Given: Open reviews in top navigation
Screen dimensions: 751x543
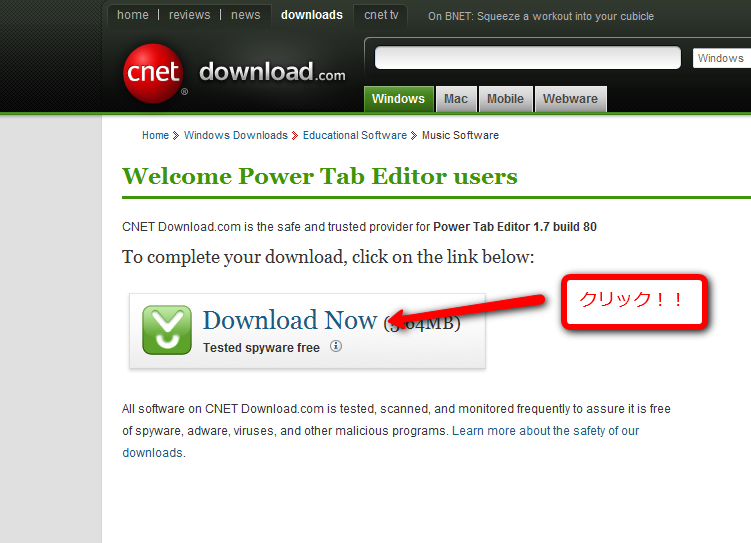Looking at the screenshot, I should (x=189, y=15).
